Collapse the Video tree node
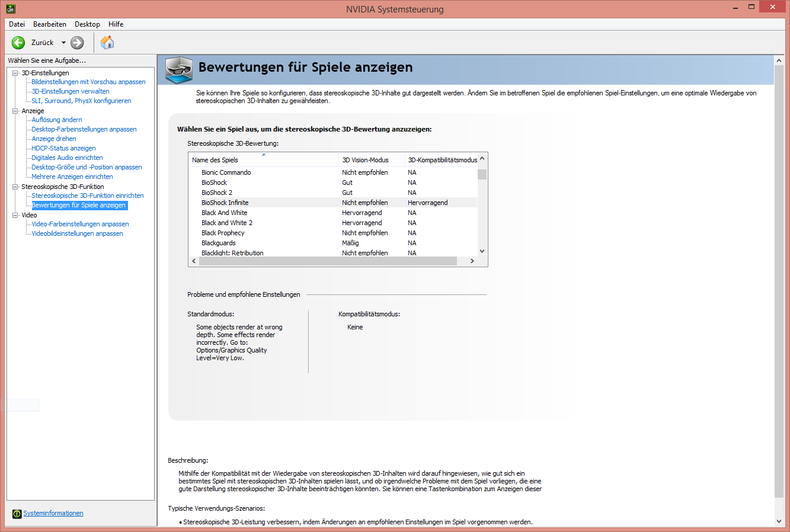The width and height of the screenshot is (790, 532). click(x=15, y=215)
